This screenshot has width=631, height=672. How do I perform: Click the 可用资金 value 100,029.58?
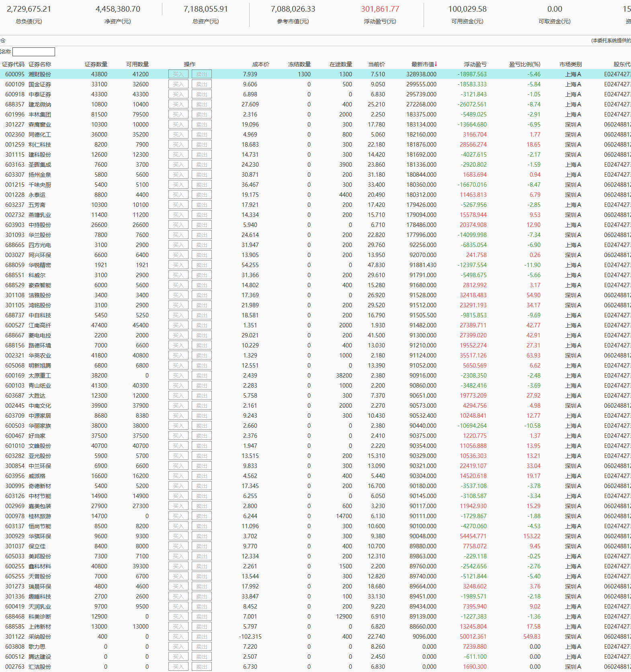tap(467, 9)
